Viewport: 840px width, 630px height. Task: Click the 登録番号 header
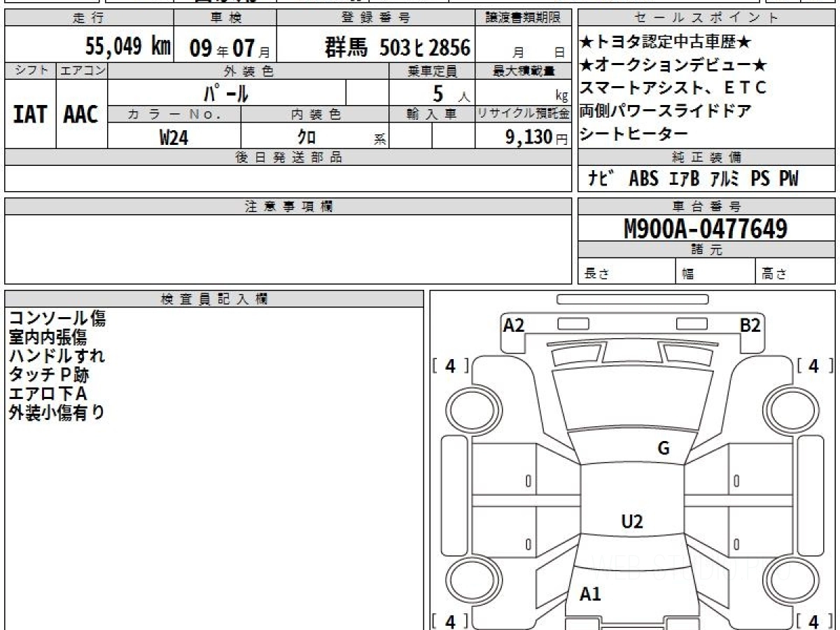tap(377, 18)
